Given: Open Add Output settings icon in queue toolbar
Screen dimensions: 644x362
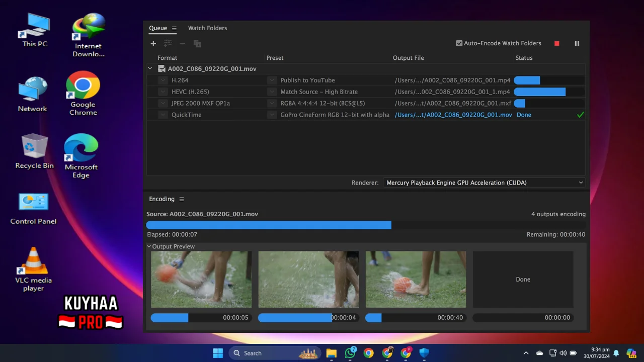Looking at the screenshot, I should point(168,44).
